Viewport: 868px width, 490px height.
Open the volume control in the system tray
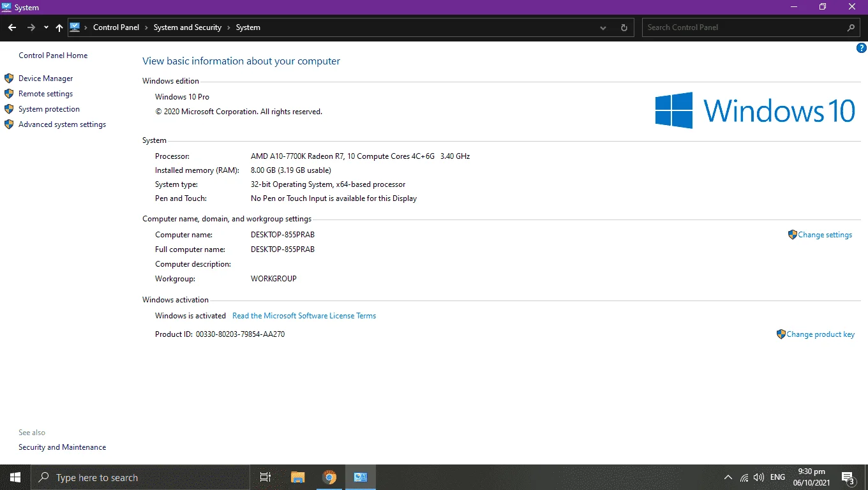759,477
